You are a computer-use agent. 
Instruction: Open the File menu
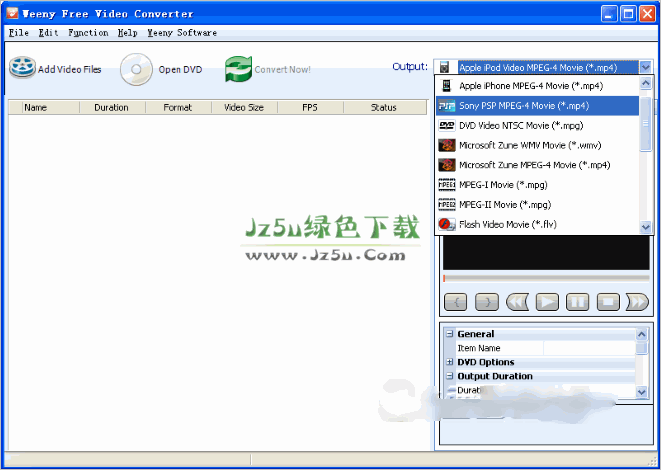click(x=19, y=33)
